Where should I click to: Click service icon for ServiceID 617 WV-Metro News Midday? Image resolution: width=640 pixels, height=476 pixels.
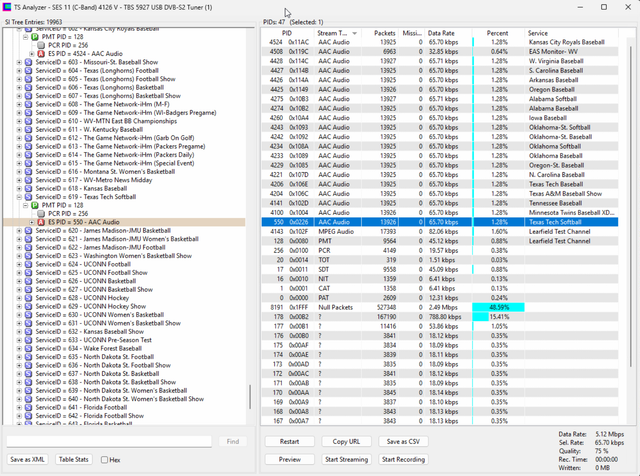[28, 180]
